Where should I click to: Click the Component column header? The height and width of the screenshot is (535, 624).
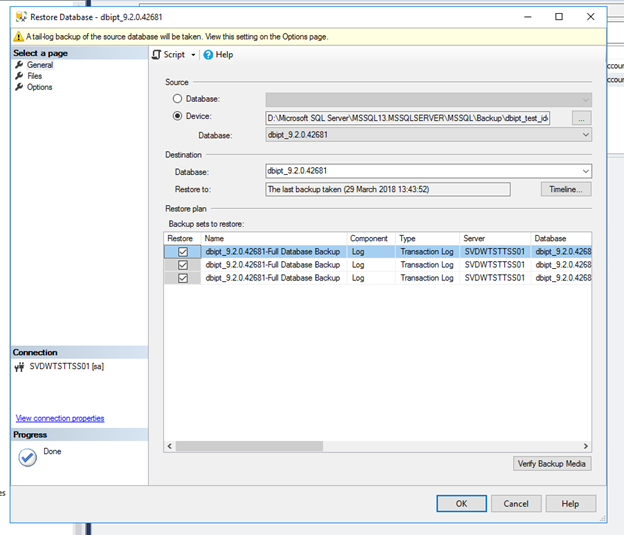pyautogui.click(x=371, y=238)
